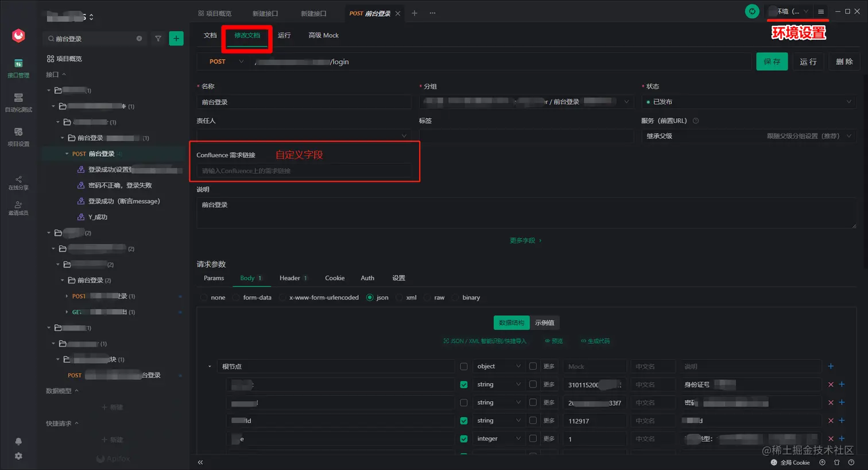Open 项目设置 in the left sidebar

[18, 137]
